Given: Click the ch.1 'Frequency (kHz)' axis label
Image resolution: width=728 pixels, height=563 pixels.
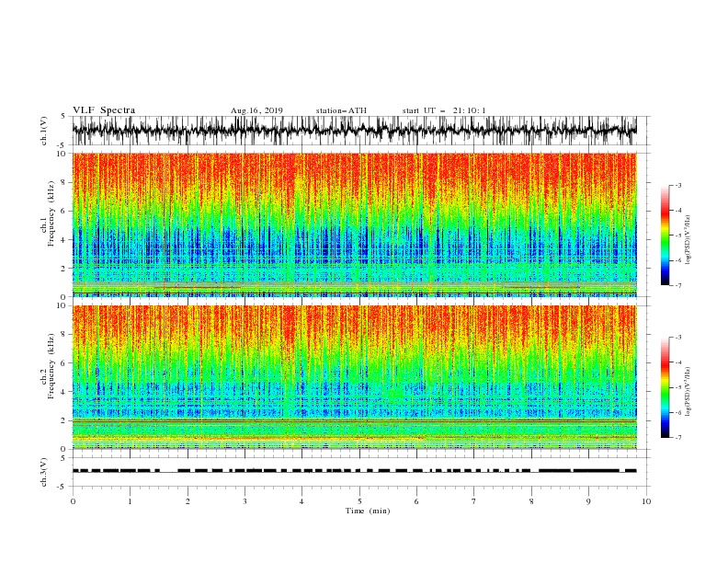Looking at the screenshot, I should tap(52, 214).
